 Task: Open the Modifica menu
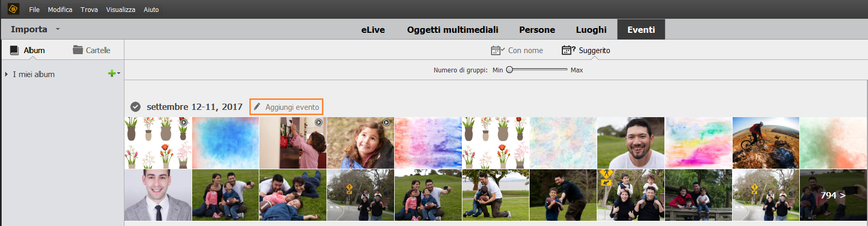click(x=60, y=9)
